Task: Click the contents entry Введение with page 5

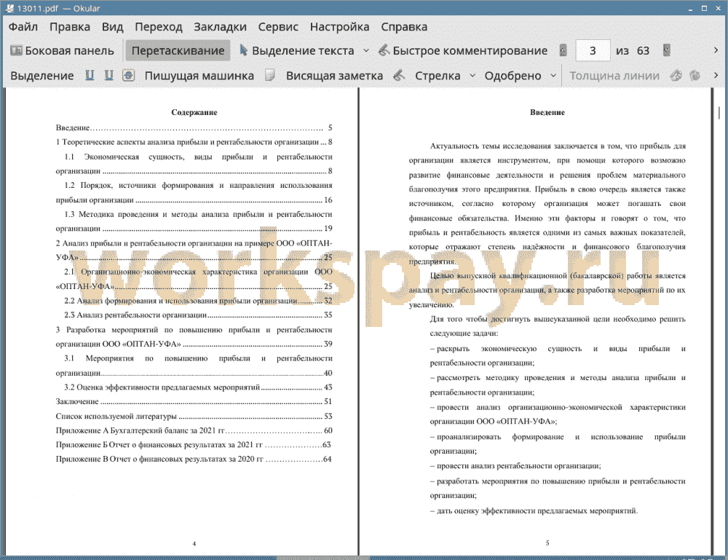Action: click(x=194, y=127)
